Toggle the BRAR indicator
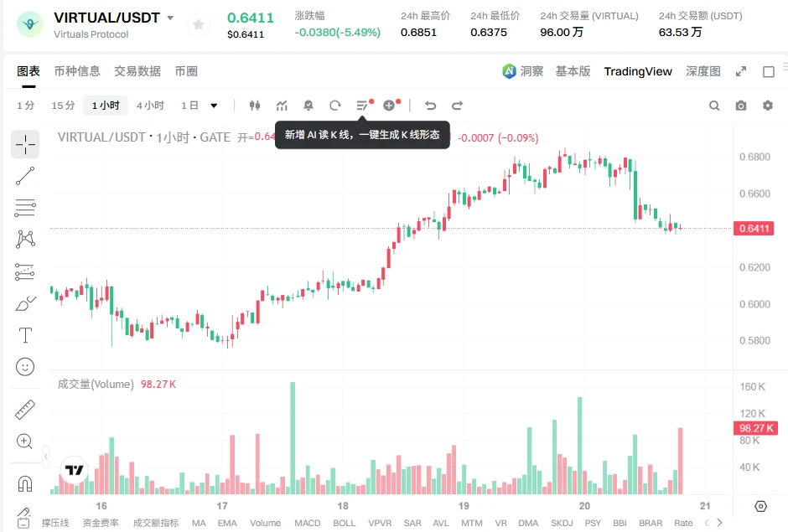788x532 pixels. click(x=651, y=523)
